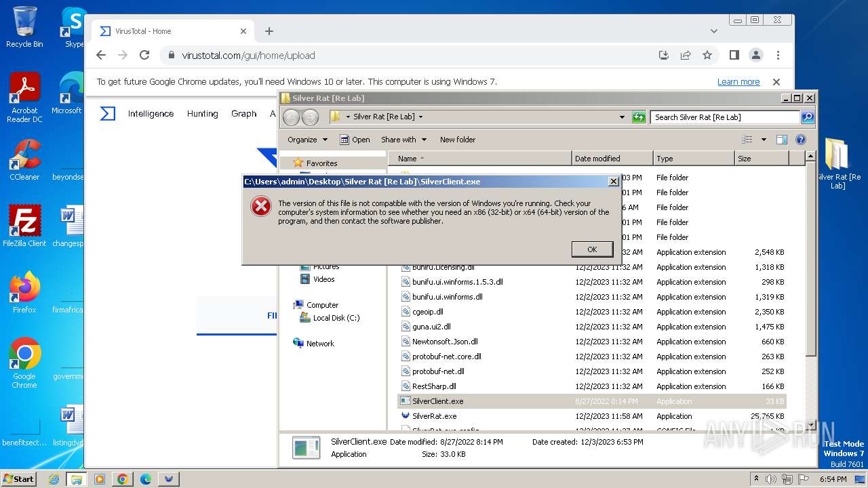Viewport: 868px width, 488px height.
Task: Dismiss the Chrome update notification bar
Action: coord(776,82)
